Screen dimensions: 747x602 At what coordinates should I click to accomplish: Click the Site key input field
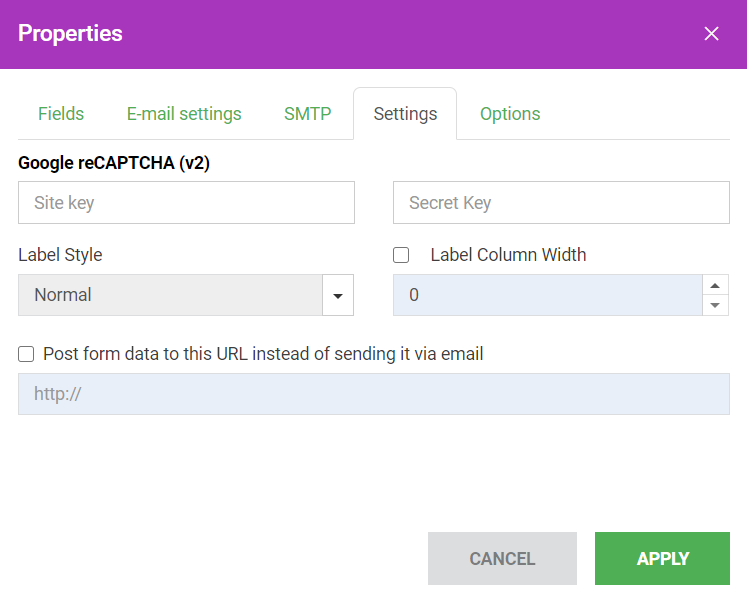(x=186, y=202)
